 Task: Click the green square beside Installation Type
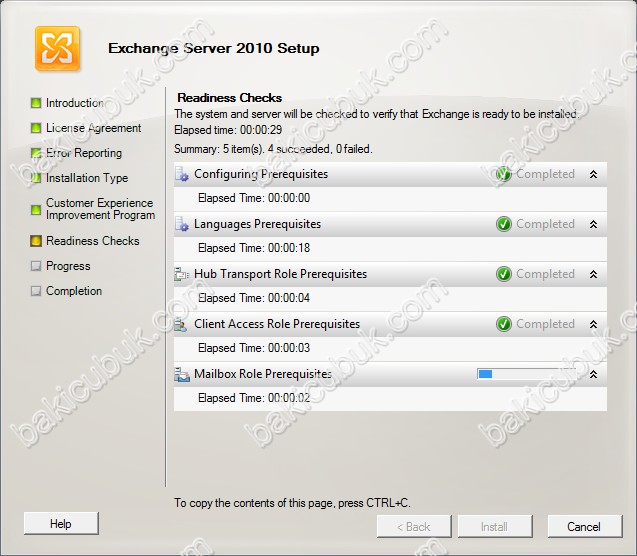tap(36, 178)
